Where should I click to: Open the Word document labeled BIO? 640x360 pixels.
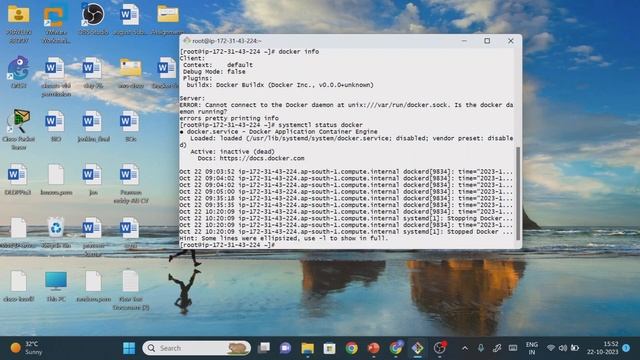coord(56,126)
